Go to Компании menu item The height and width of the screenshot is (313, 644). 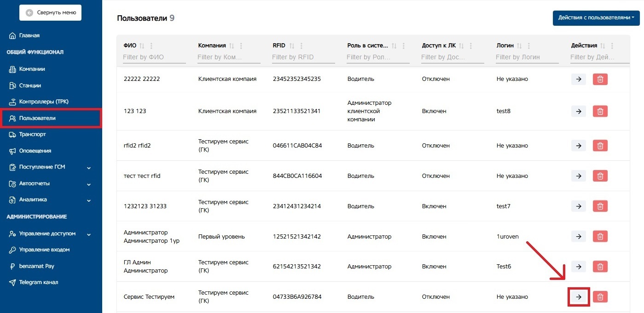[x=32, y=69]
